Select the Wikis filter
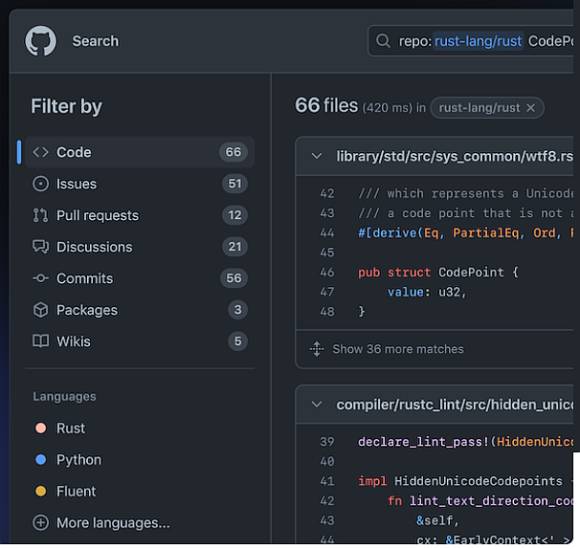The width and height of the screenshot is (580, 549). click(x=140, y=341)
